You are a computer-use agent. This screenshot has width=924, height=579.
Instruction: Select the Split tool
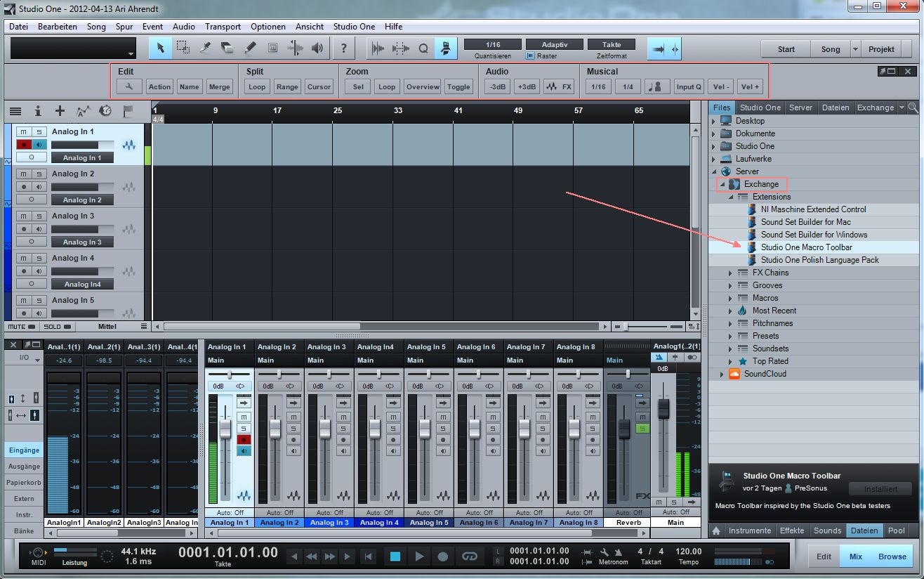tap(205, 48)
